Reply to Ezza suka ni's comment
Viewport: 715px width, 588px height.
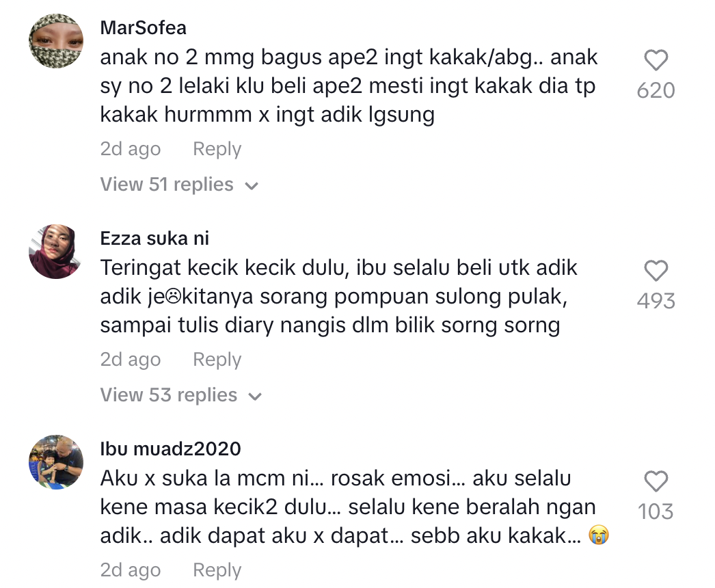coord(217,360)
